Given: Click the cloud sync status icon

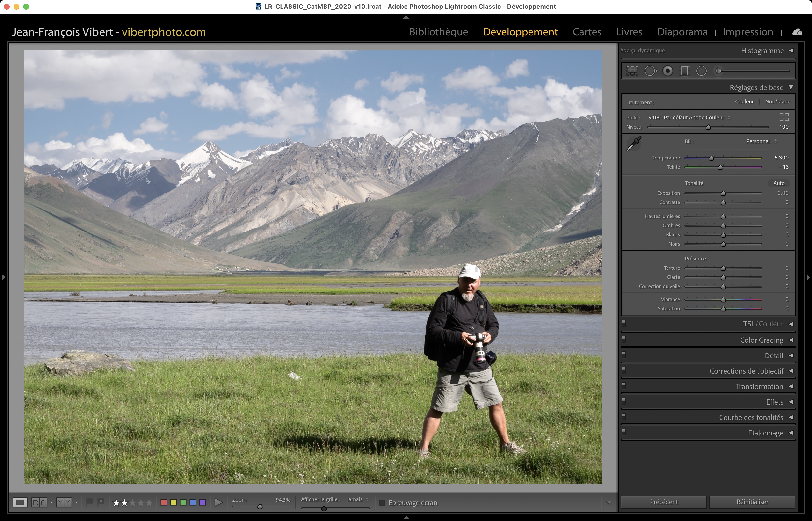Looking at the screenshot, I should pyautogui.click(x=797, y=32).
